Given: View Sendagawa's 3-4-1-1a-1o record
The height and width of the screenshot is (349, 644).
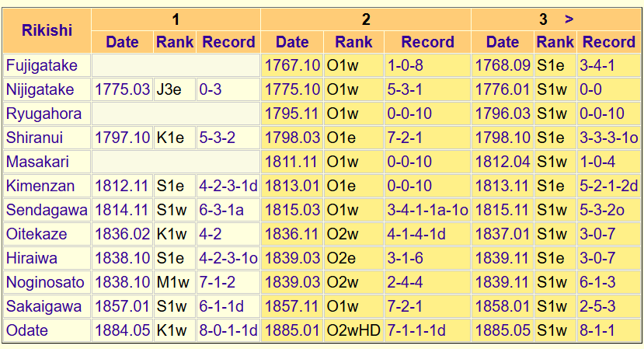Looking at the screenshot, I should pyautogui.click(x=427, y=210).
